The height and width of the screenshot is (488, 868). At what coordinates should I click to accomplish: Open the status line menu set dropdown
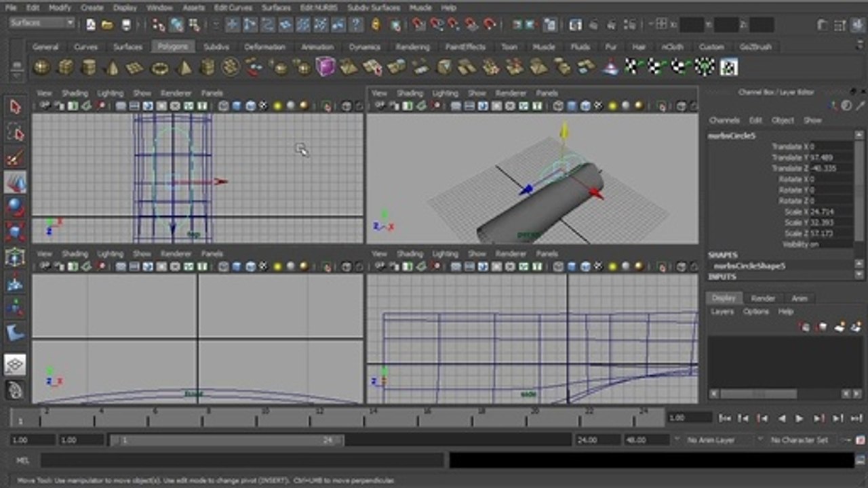(x=41, y=22)
